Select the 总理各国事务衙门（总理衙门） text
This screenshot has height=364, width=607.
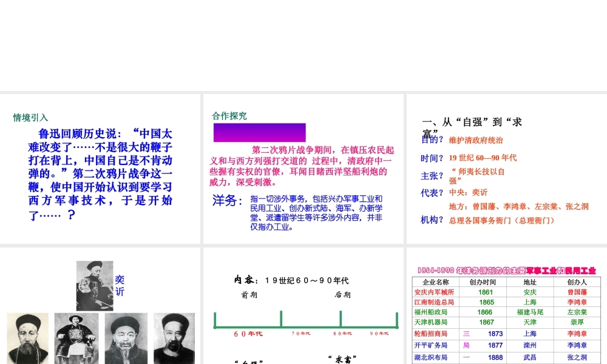(x=501, y=221)
